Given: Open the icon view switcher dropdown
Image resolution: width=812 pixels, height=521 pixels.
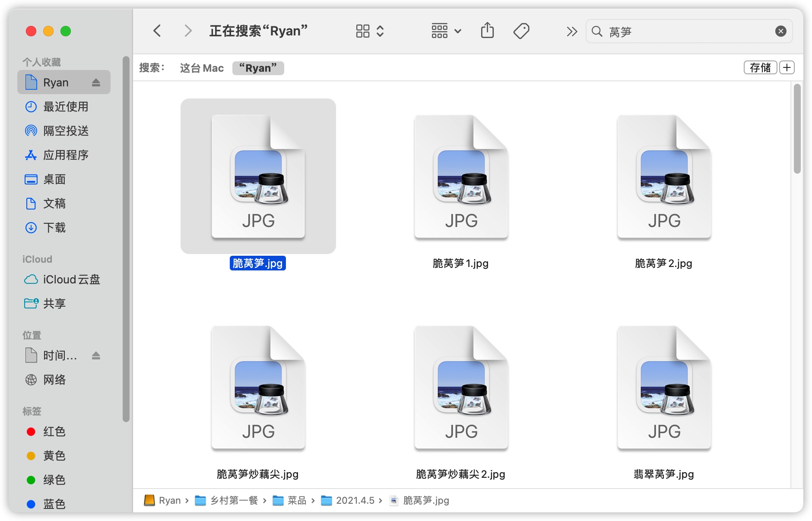Looking at the screenshot, I should [370, 31].
